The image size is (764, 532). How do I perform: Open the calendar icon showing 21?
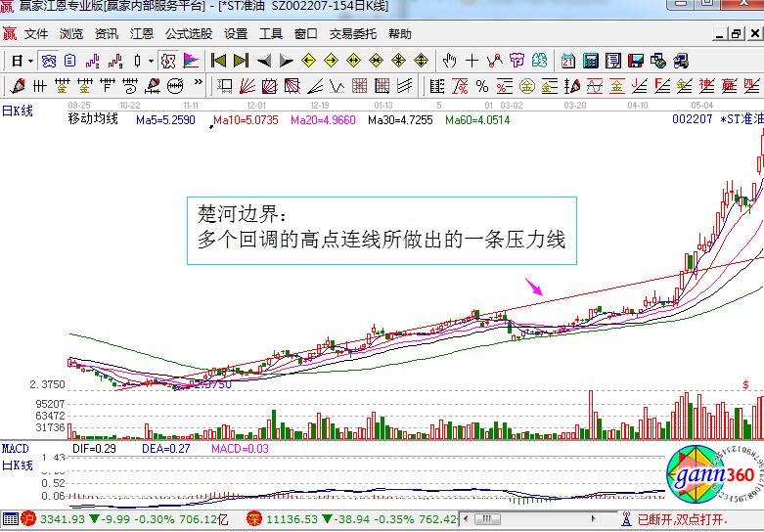pos(568,61)
